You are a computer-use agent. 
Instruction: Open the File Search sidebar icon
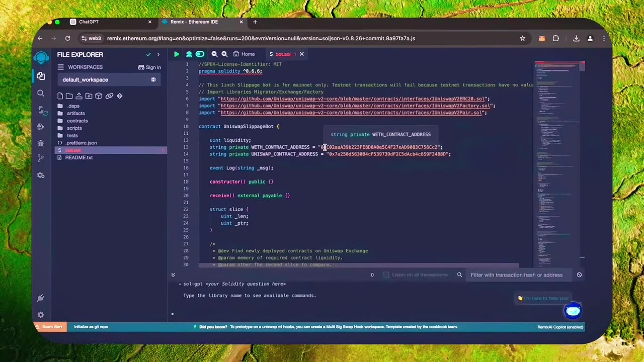tap(41, 93)
